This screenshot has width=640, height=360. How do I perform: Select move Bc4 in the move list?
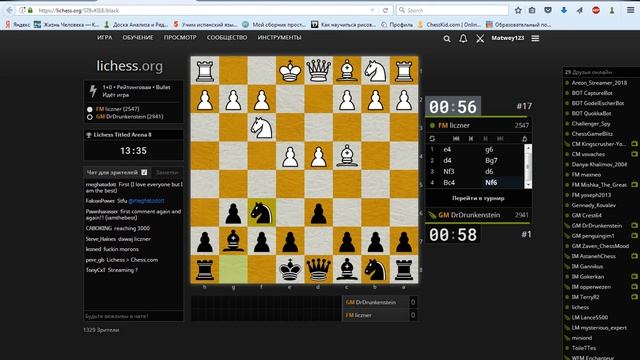click(449, 182)
